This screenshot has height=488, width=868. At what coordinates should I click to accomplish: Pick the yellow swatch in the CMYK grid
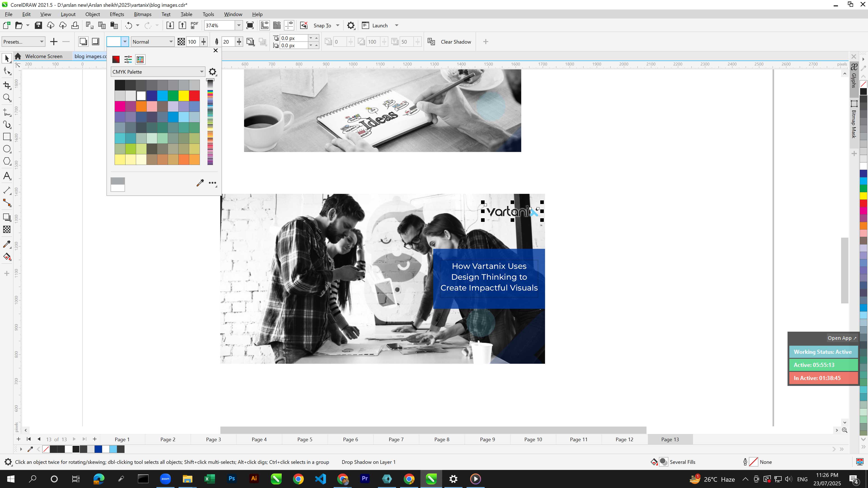pyautogui.click(x=184, y=96)
